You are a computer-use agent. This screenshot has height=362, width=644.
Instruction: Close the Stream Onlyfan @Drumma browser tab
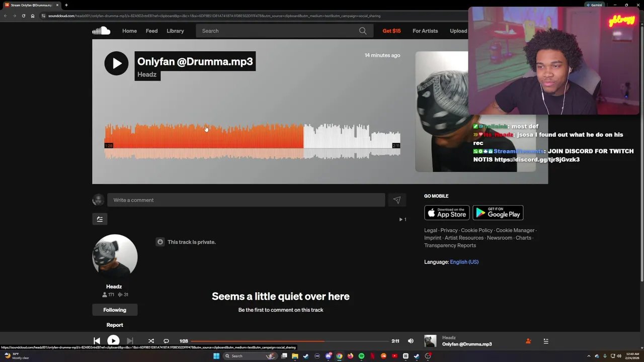(x=57, y=5)
